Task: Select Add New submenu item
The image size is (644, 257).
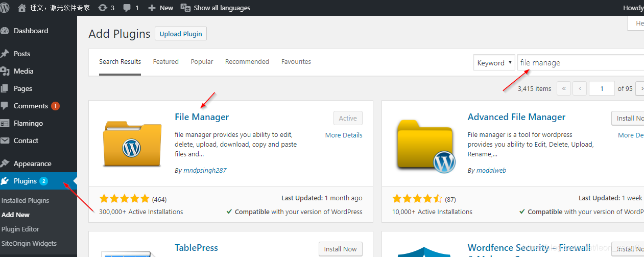Action: coord(16,215)
